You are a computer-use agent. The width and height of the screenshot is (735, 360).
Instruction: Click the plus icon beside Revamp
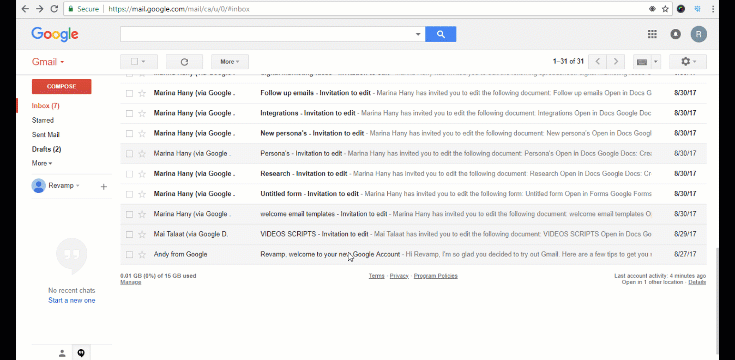104,187
